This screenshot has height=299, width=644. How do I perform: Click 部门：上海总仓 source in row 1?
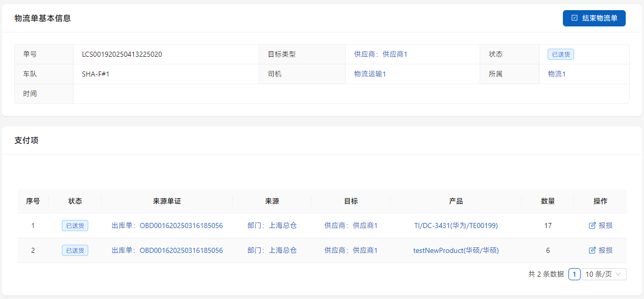click(x=272, y=226)
